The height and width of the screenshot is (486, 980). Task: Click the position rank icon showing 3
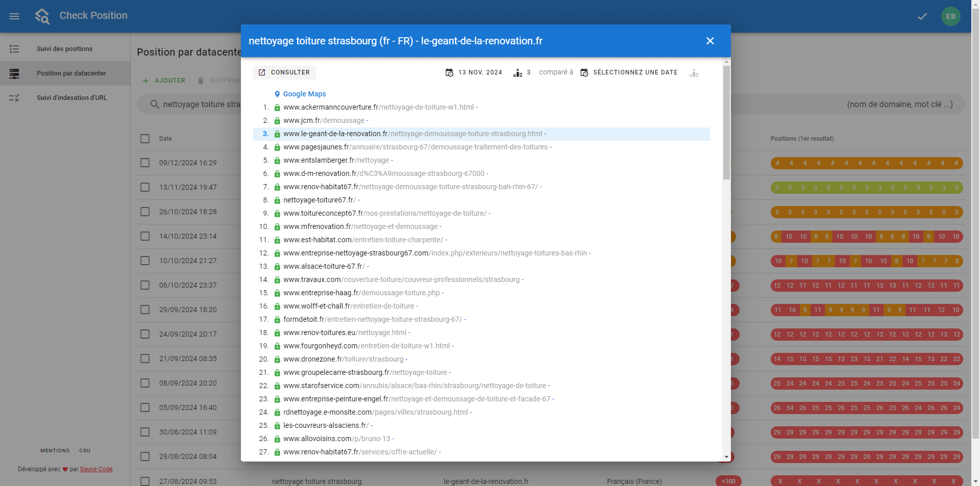coord(522,72)
